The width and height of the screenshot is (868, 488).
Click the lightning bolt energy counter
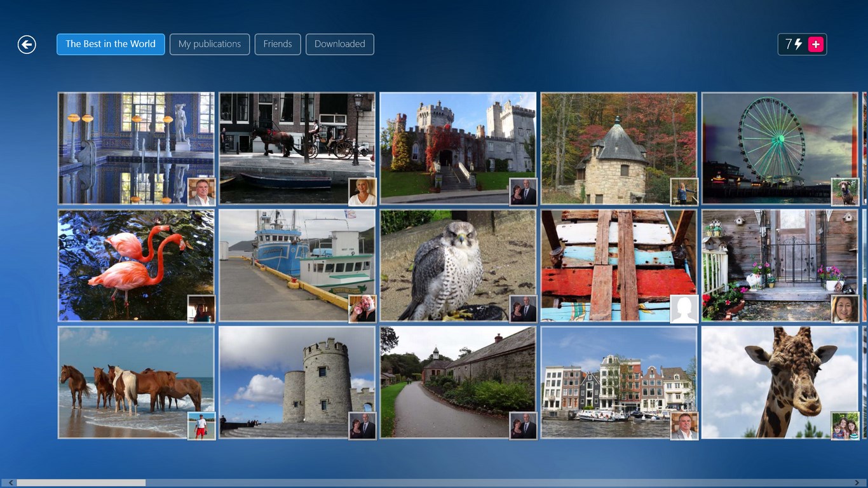click(794, 44)
